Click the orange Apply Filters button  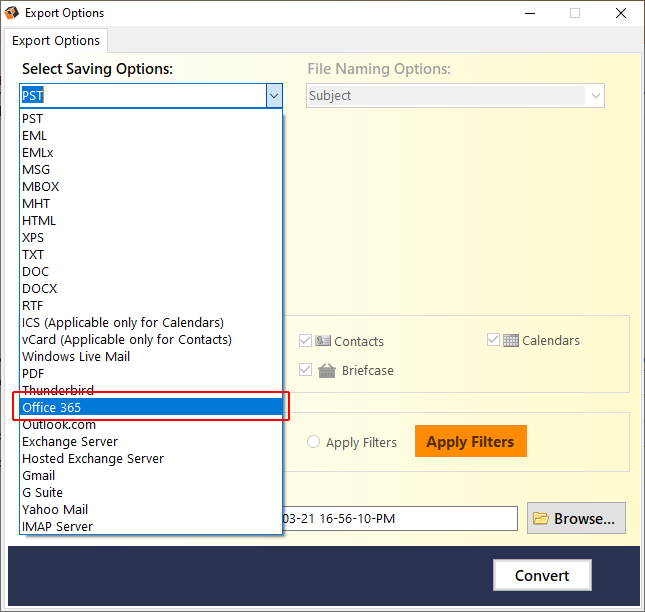tap(471, 441)
